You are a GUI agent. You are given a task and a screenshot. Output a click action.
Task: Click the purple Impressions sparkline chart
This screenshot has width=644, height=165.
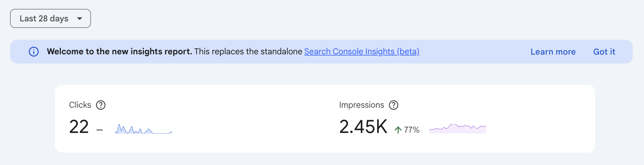pos(458,129)
